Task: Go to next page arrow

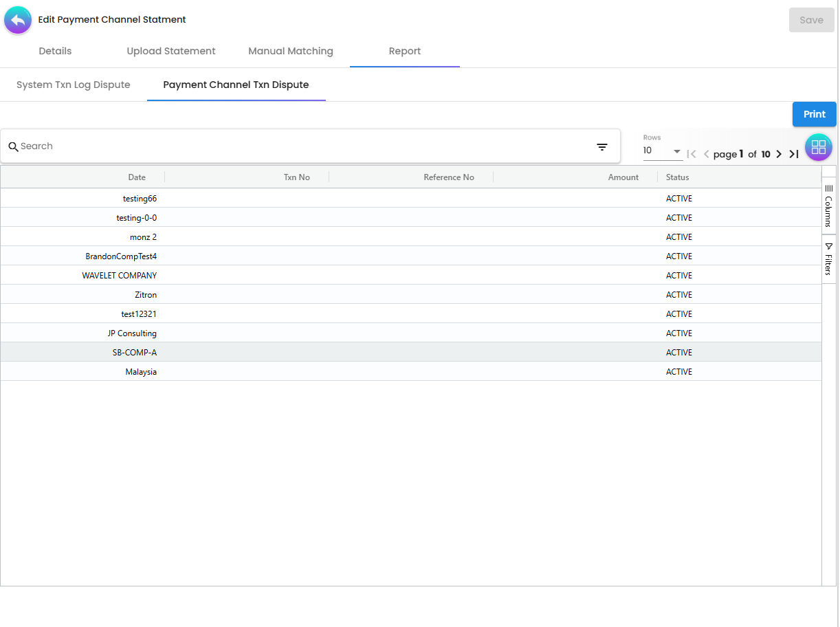Action: point(779,154)
